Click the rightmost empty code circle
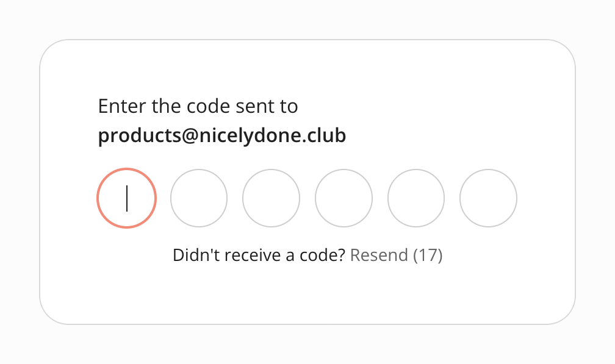 (488, 198)
